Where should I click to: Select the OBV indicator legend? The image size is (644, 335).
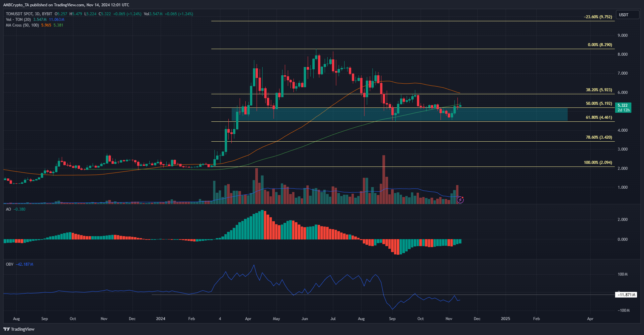[x=10, y=264]
